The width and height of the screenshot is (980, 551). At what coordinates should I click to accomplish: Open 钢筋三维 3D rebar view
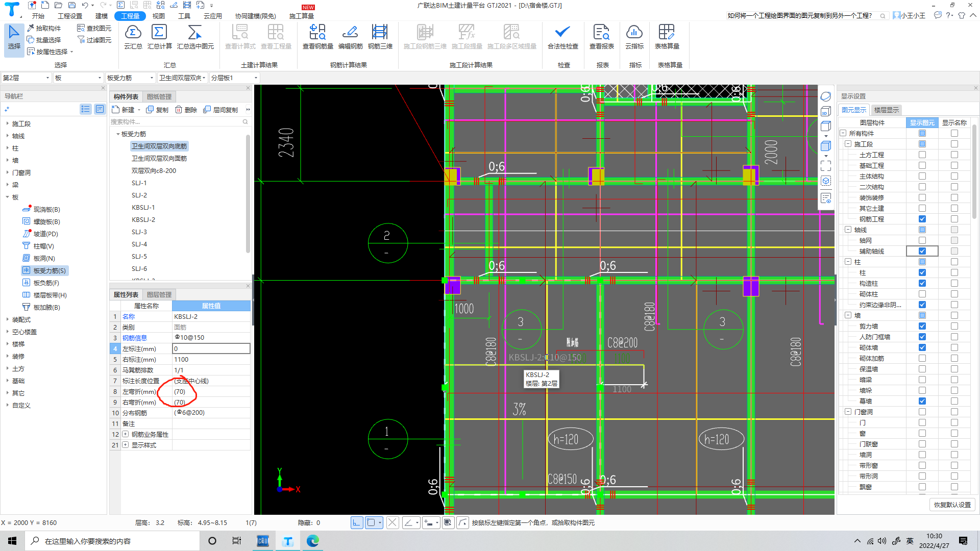380,37
